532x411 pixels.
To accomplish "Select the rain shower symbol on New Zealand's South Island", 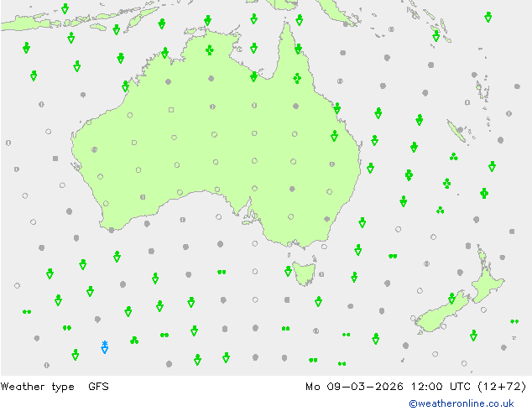I will (451, 299).
